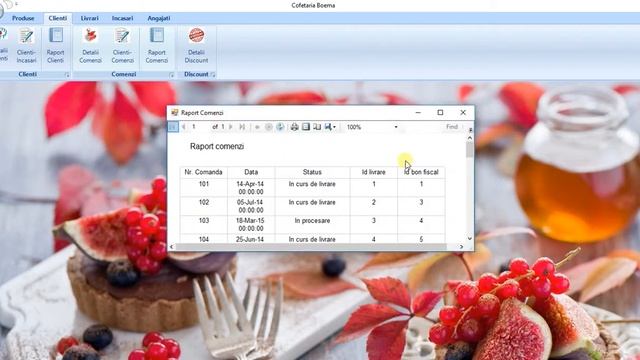Click the stop rendering button

click(x=269, y=127)
